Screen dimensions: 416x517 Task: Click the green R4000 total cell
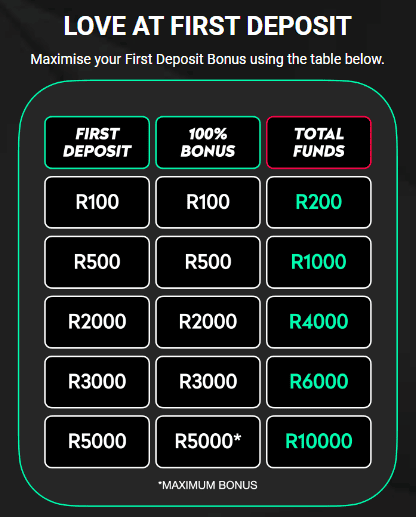319,322
